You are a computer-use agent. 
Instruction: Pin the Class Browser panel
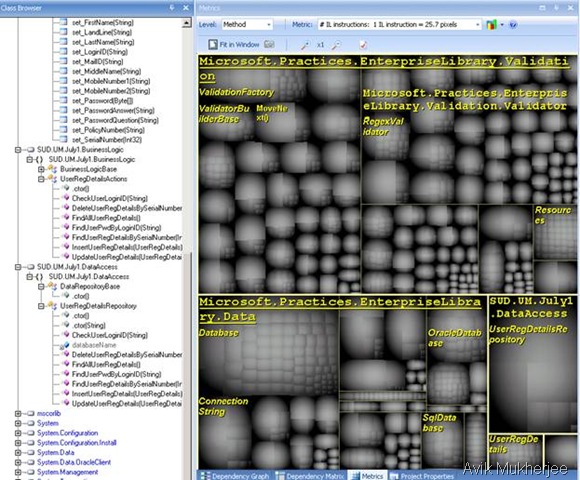pyautogui.click(x=172, y=7)
